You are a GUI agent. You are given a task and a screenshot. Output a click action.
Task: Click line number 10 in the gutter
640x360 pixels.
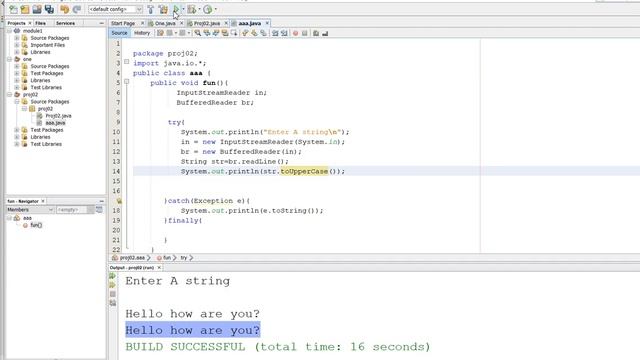pyautogui.click(x=116, y=132)
